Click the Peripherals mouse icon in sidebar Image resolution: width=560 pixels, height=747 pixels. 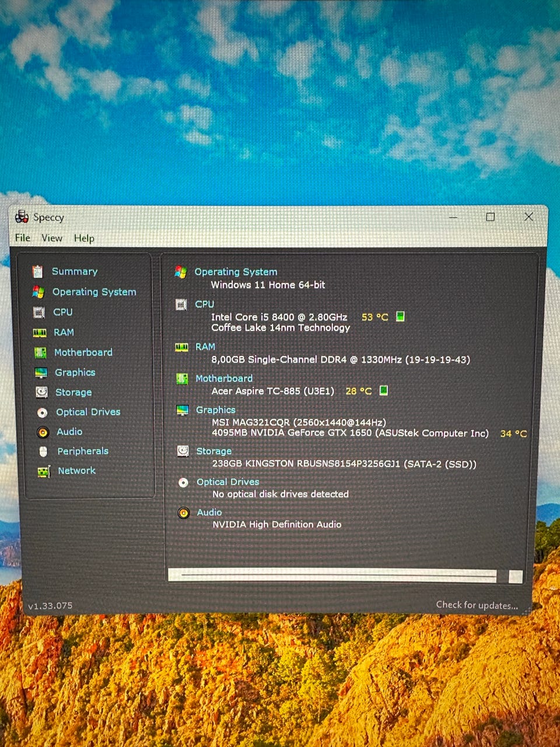43,452
